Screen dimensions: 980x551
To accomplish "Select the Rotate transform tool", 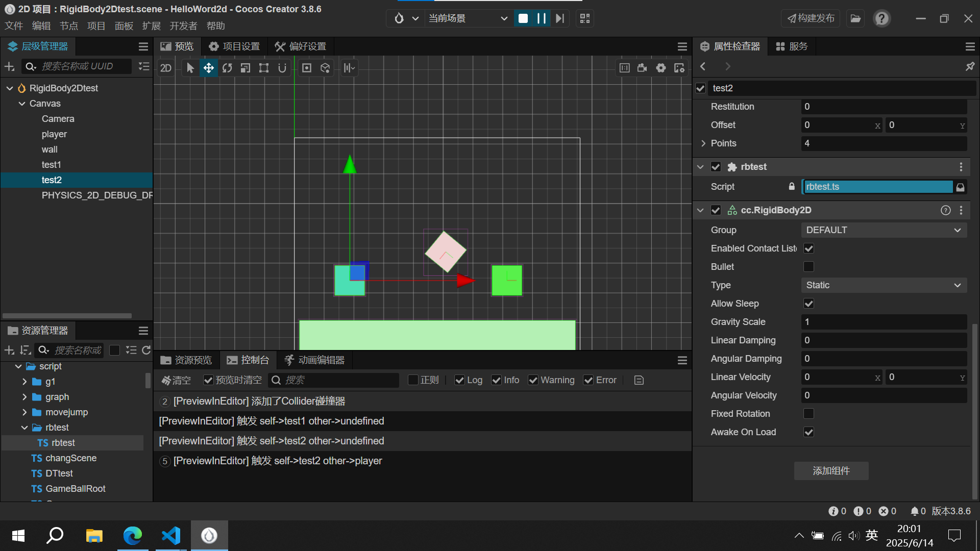I will [x=227, y=68].
